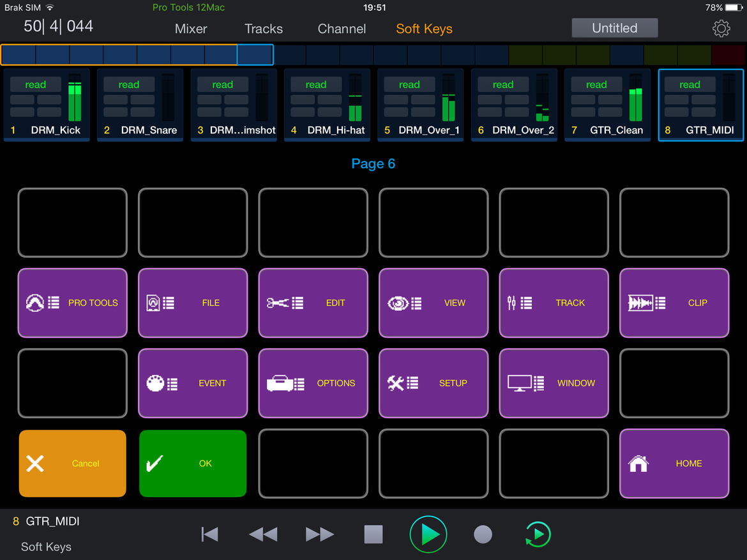Open the Track faders soft key

[554, 303]
